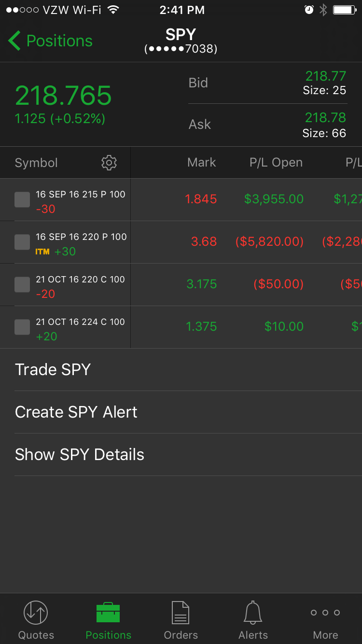Select the 21 OCT 16 220 C 100 label
The image size is (362, 644).
point(80,280)
